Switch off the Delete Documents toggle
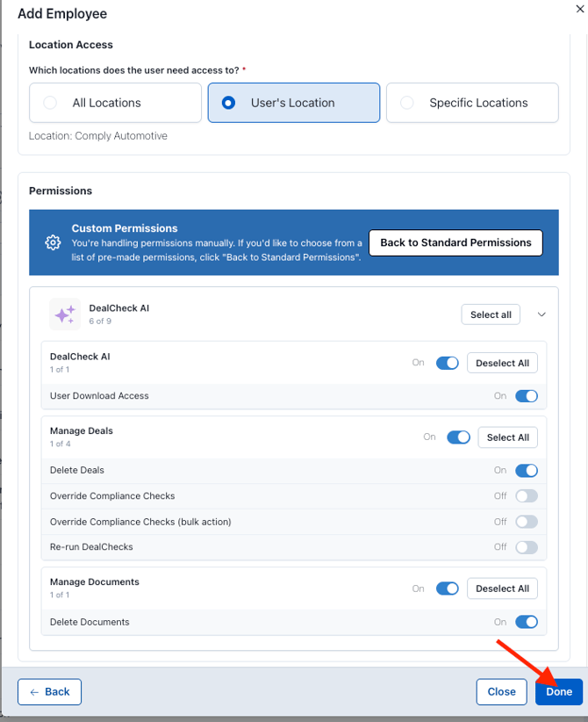 [527, 622]
